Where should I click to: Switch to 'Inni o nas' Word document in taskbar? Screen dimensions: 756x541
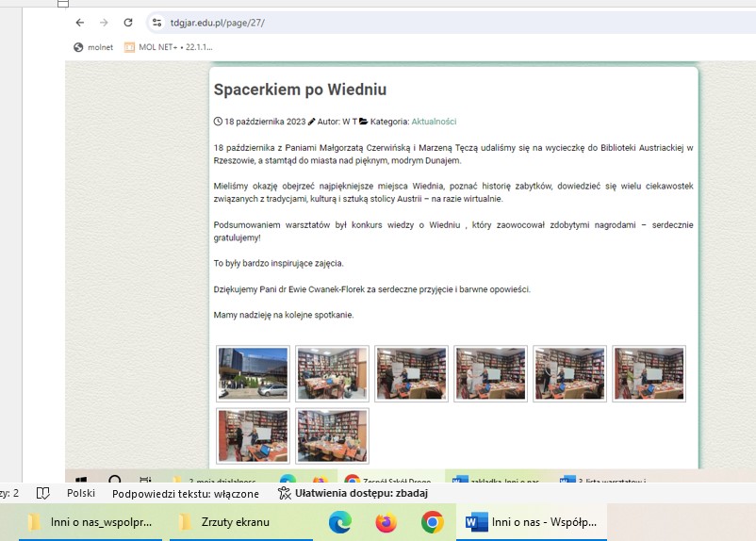point(533,522)
